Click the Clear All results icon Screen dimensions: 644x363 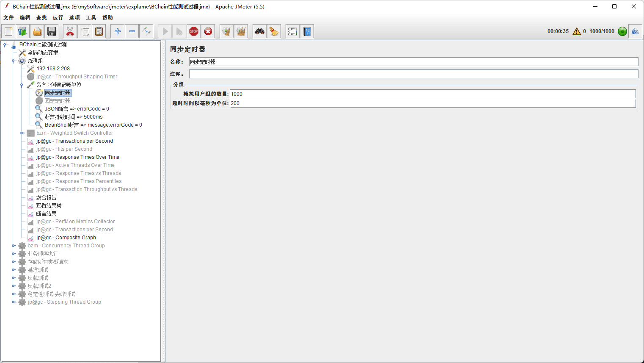(x=241, y=31)
